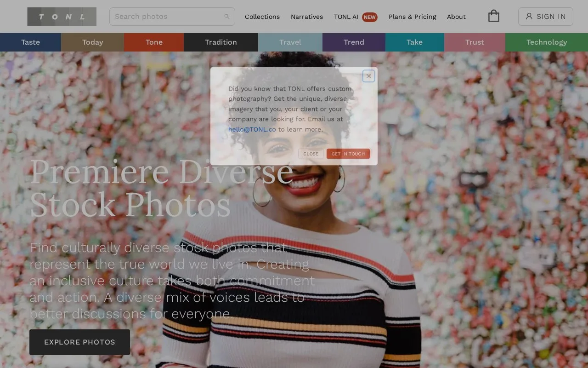The height and width of the screenshot is (368, 588).
Task: Click the EXPLORE PHOTOS button
Action: tap(79, 342)
